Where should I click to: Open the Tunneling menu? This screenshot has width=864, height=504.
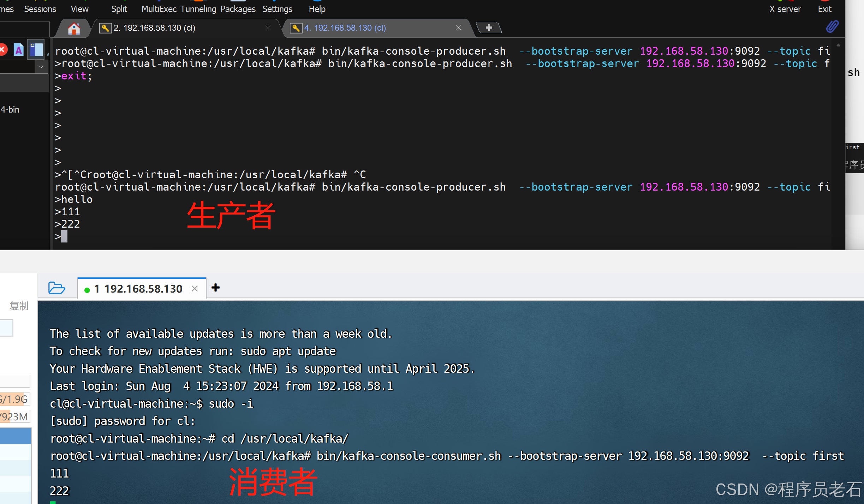[198, 9]
